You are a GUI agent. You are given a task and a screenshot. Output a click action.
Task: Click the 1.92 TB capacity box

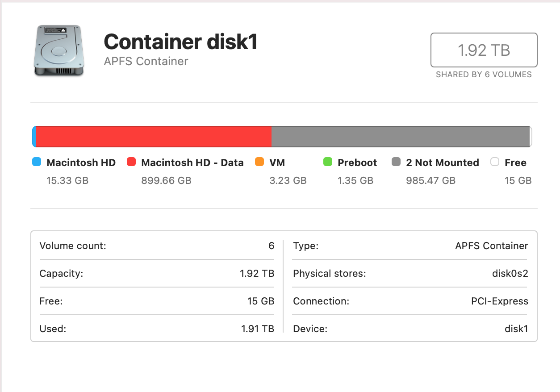tap(484, 50)
